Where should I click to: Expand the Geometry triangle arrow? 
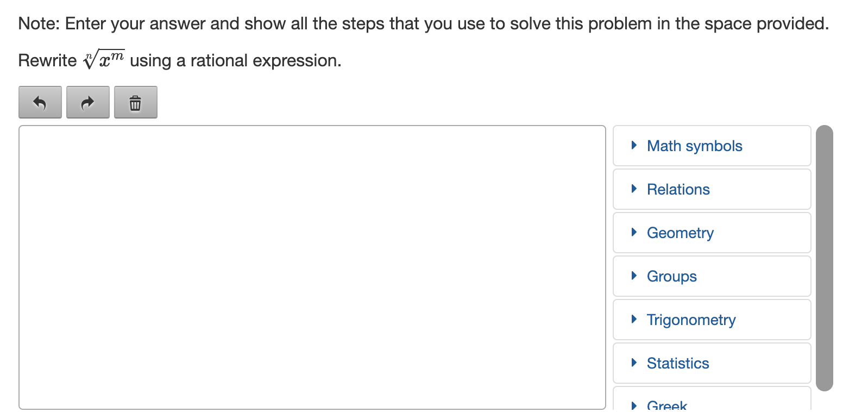634,232
